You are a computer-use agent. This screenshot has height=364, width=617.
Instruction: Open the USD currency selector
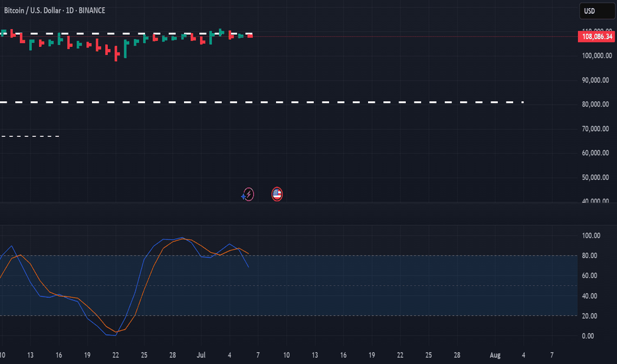(x=597, y=11)
